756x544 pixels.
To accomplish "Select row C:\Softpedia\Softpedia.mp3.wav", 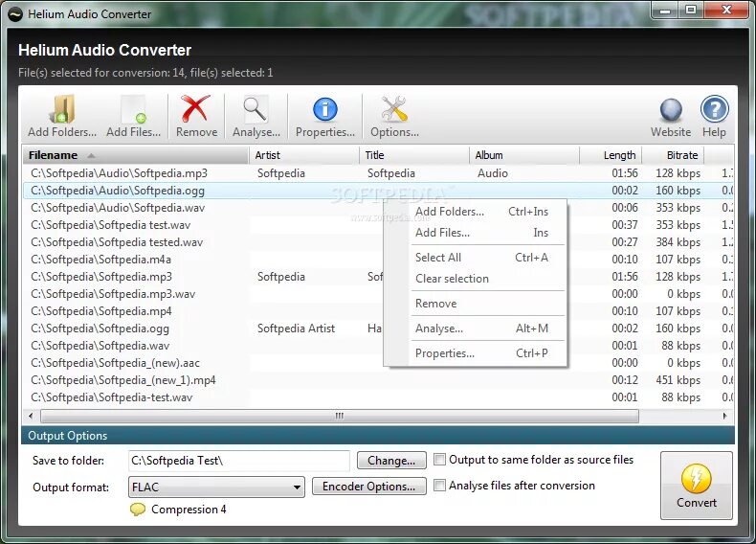I will tap(378, 294).
